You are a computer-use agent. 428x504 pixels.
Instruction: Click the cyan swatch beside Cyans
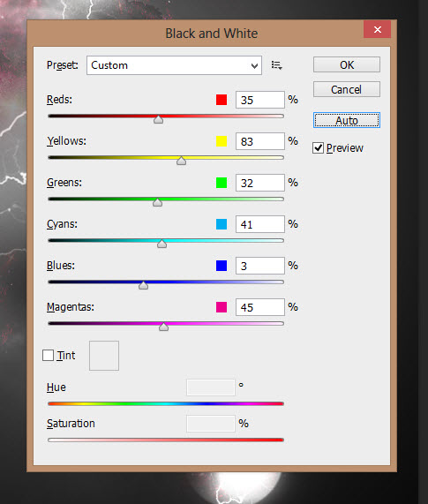(222, 224)
